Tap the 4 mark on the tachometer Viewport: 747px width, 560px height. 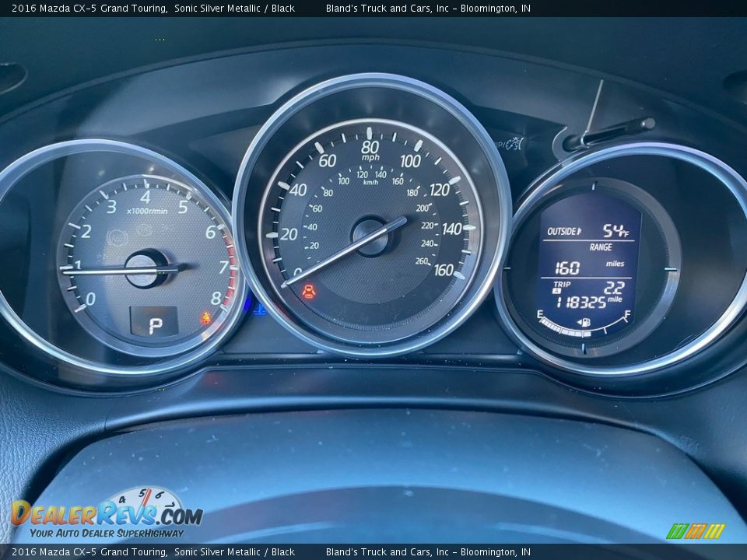(x=146, y=196)
